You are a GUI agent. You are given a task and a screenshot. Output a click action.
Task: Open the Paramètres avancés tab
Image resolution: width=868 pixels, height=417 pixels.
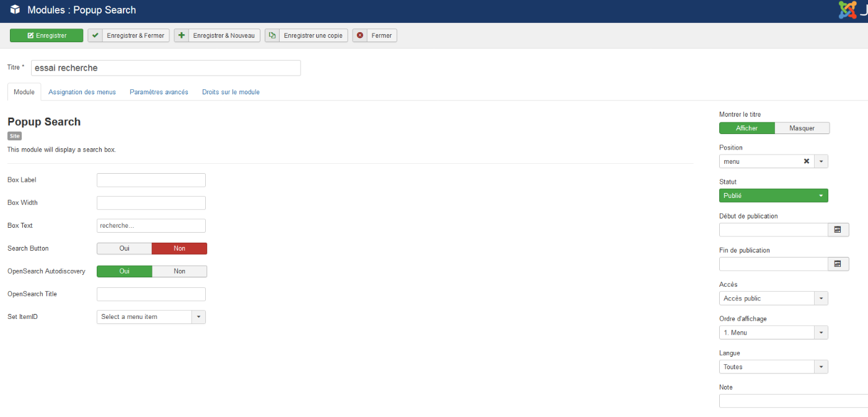(x=159, y=92)
